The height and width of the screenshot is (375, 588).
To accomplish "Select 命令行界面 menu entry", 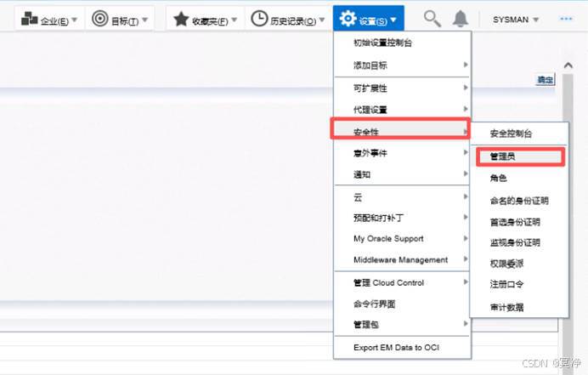I will (402, 304).
